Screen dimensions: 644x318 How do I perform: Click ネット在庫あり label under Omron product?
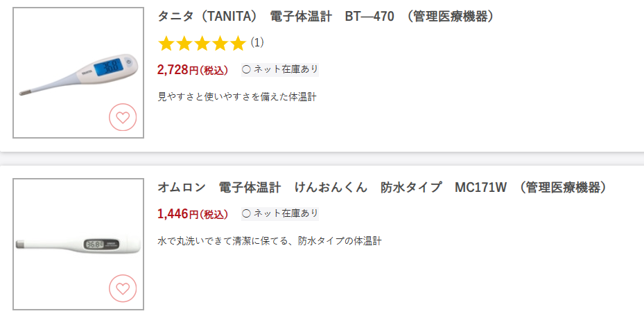(286, 213)
